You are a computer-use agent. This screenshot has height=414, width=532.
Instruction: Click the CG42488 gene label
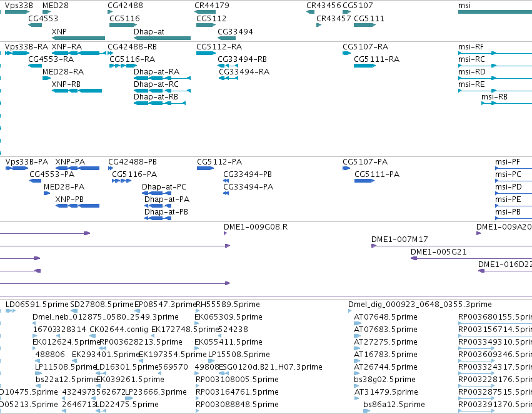pyautogui.click(x=125, y=6)
